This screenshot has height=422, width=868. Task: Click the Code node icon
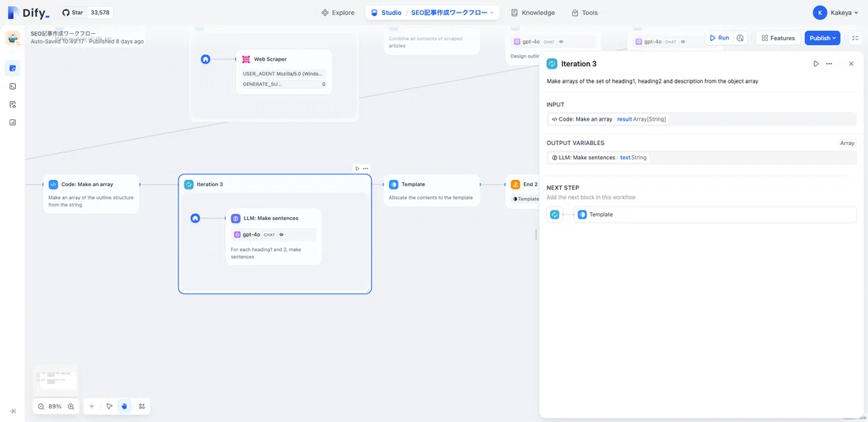[x=53, y=184]
